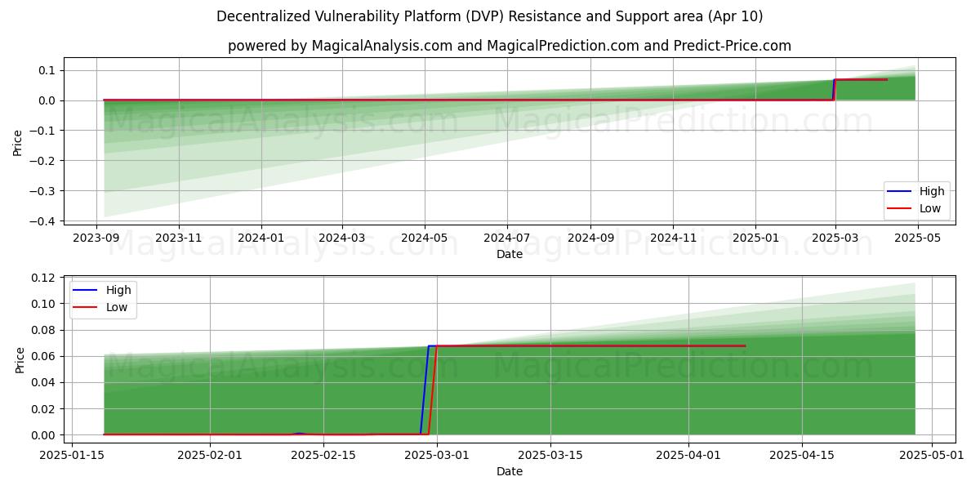Click the '0.04' y-axis tick in the bottom chart
The width and height of the screenshot is (980, 490).
pyautogui.click(x=44, y=382)
